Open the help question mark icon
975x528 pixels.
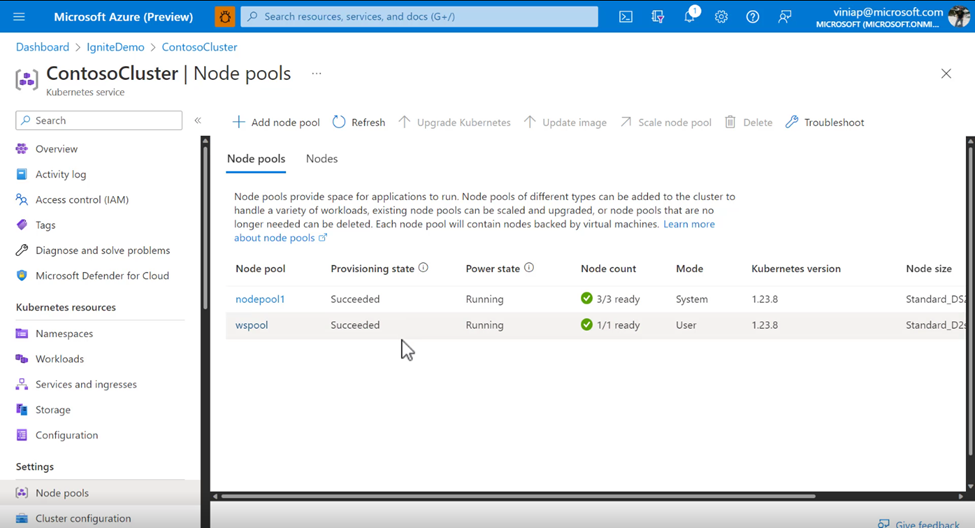(752, 17)
